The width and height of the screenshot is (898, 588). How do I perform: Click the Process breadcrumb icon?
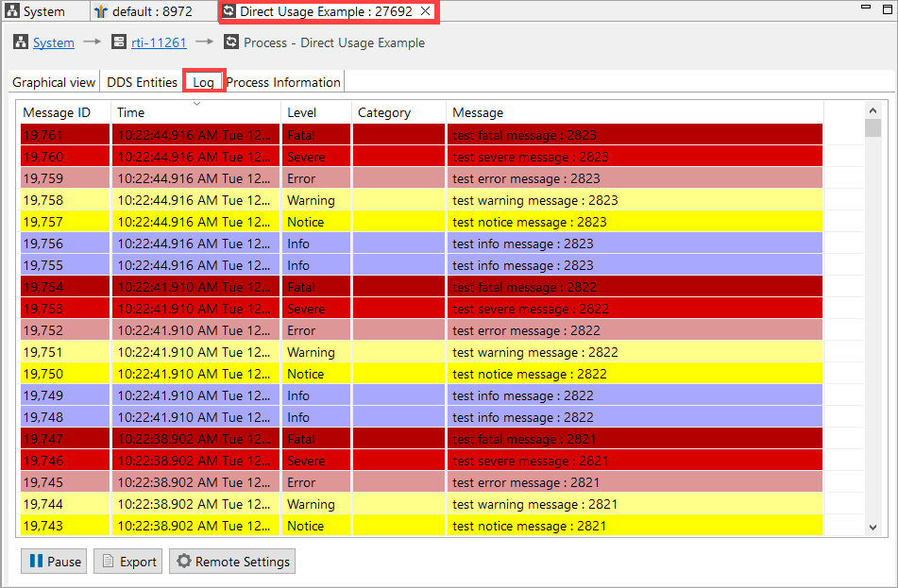pos(231,42)
